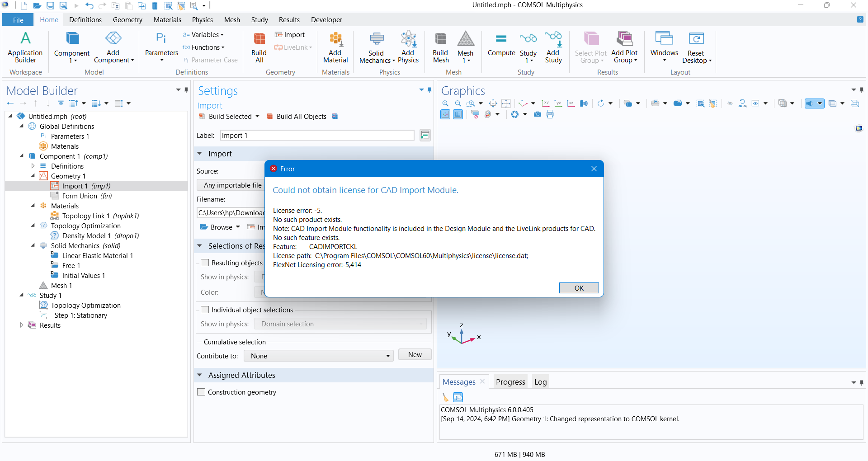Click Build Selected in Settings
The height and width of the screenshot is (461, 868).
(226, 116)
